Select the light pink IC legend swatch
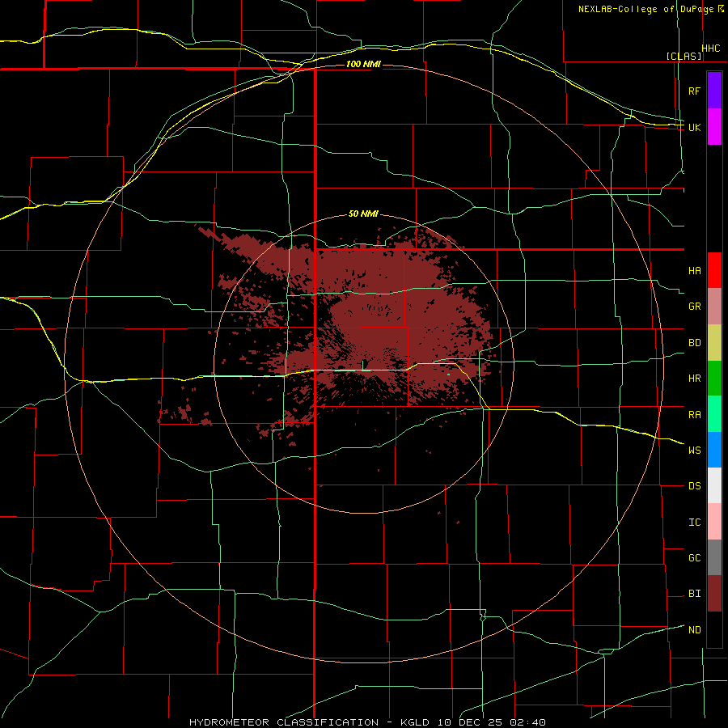This screenshot has width=728, height=728. (714, 522)
